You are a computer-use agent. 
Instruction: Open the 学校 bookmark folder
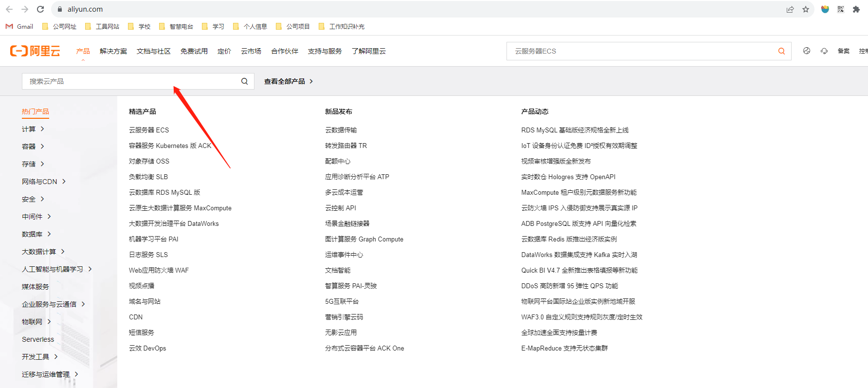(139, 26)
